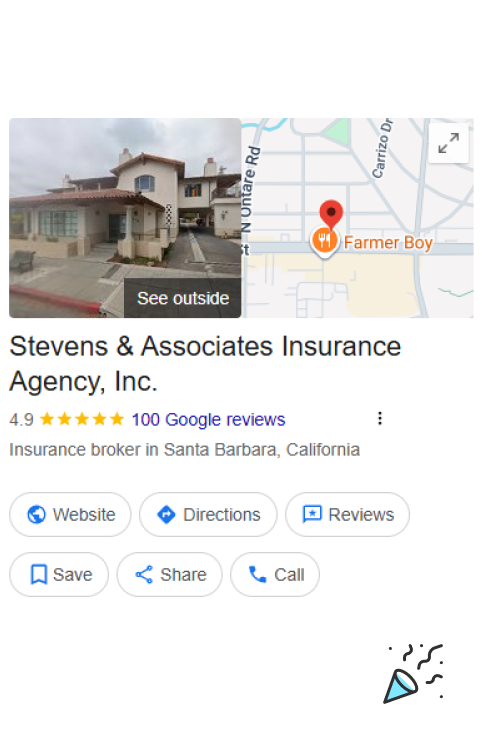This screenshot has height=756, width=482.
Task: Click See outside street view label
Action: [183, 298]
